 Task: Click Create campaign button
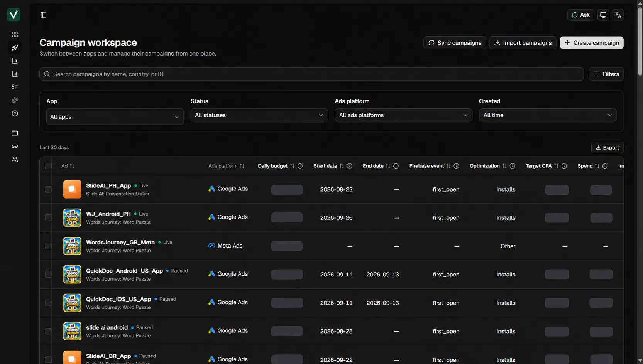(592, 43)
